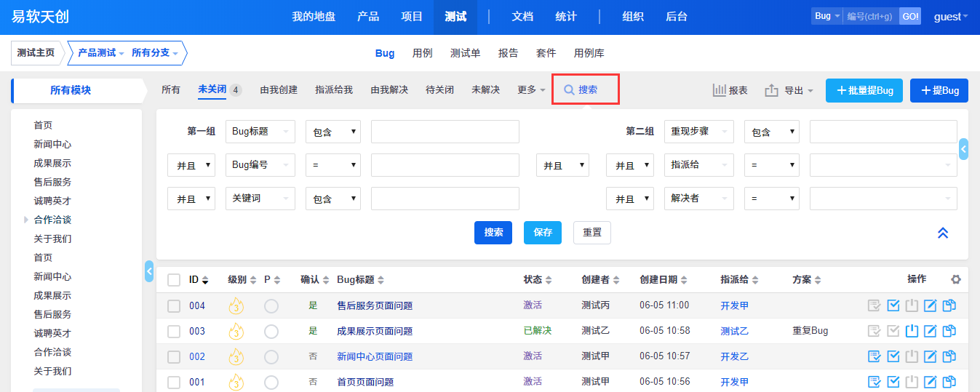
Task: Click the resolve icon for bug 004
Action: 893,305
